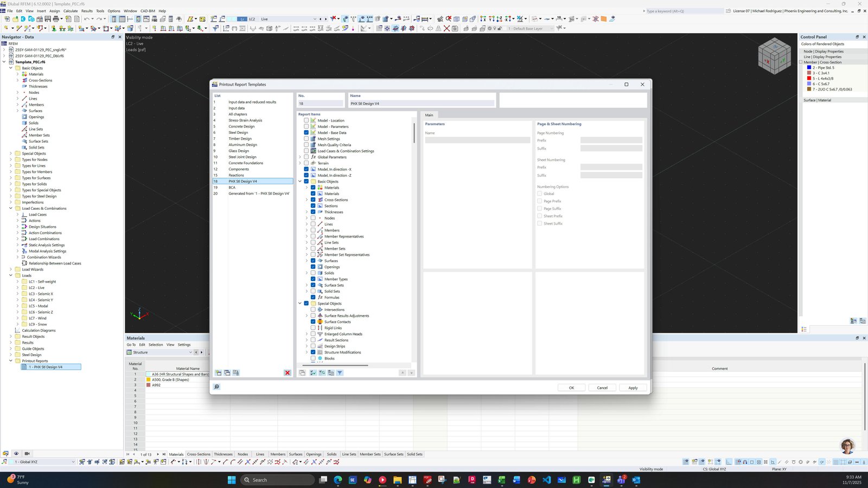
Task: Click the create new template icon under List
Action: click(x=218, y=373)
